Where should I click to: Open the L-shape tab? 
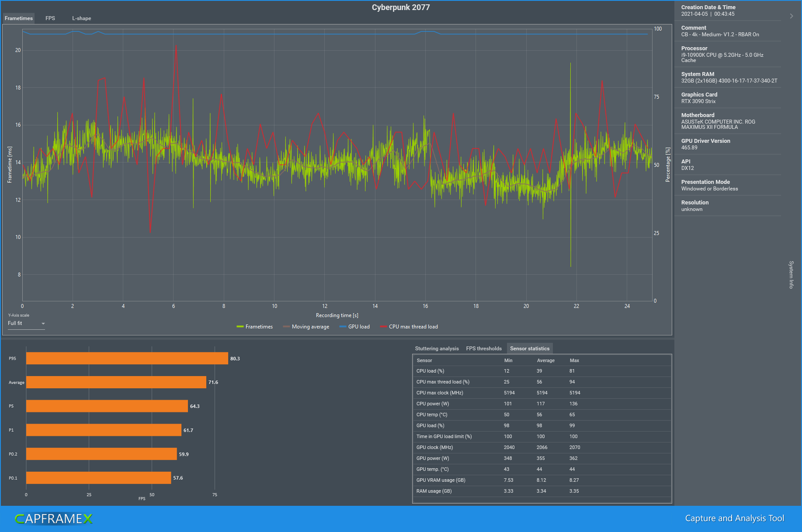click(x=82, y=18)
